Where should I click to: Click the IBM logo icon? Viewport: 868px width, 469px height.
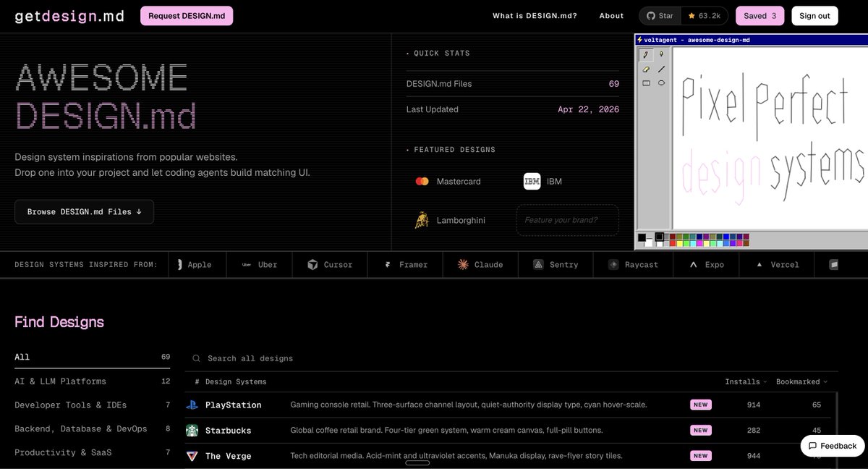(x=532, y=182)
